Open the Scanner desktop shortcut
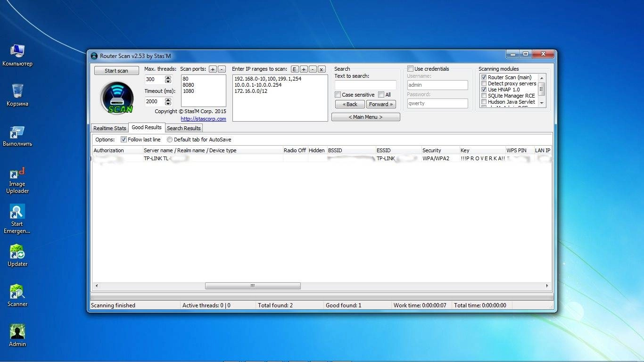 (17, 296)
